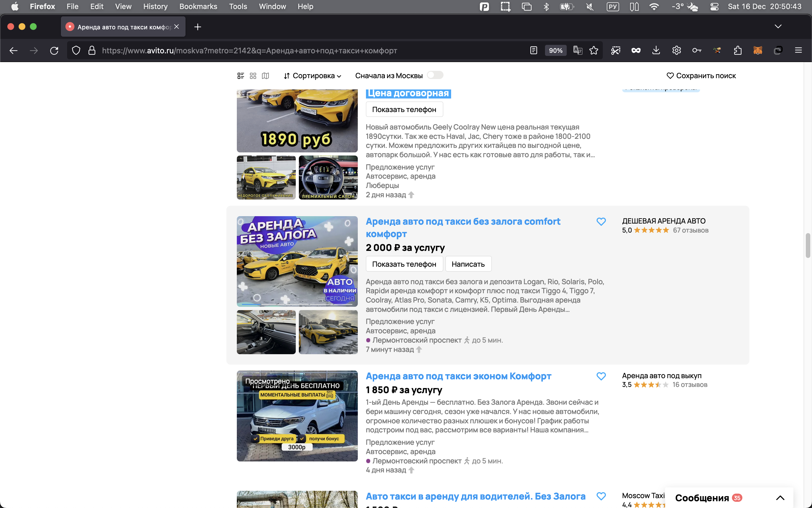Open the Apple menu
Screen dimensions: 812x508
[15, 6]
